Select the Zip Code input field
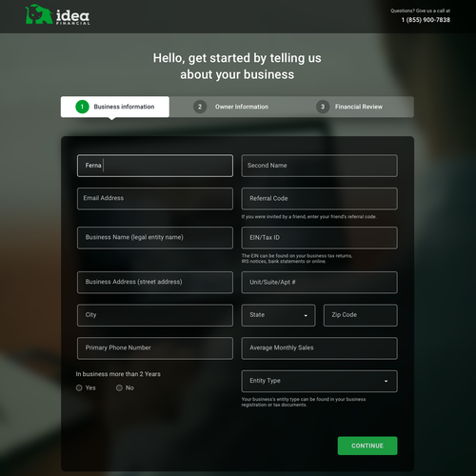Screen dimensions: 476x476 360,315
